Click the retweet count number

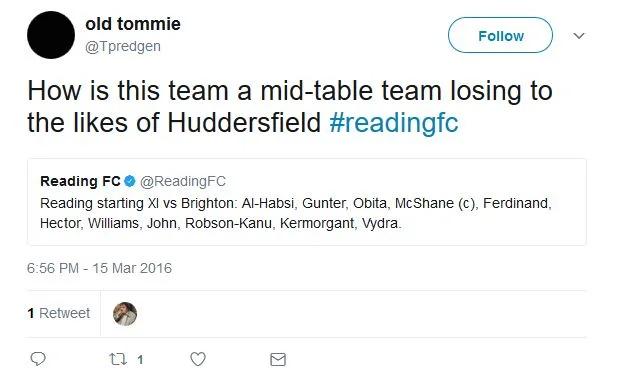coord(140,360)
